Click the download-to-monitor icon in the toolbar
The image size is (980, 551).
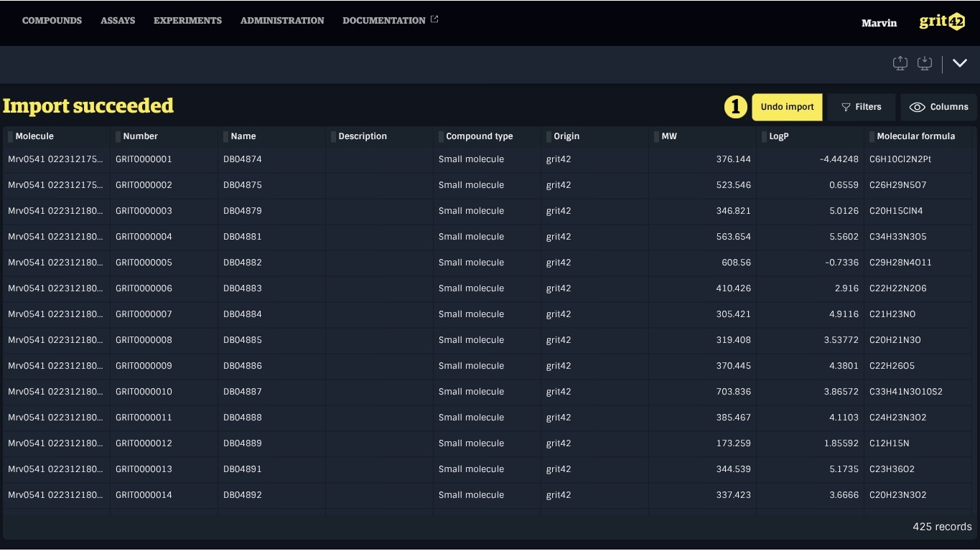925,63
